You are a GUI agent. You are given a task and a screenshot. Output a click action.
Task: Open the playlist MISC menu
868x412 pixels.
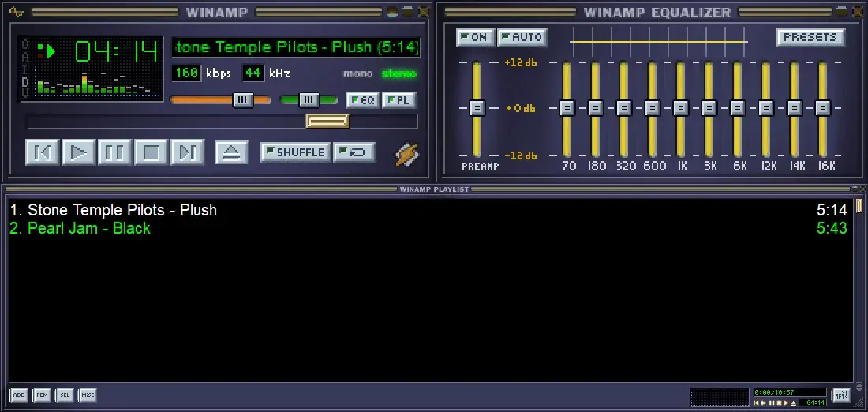point(87,395)
